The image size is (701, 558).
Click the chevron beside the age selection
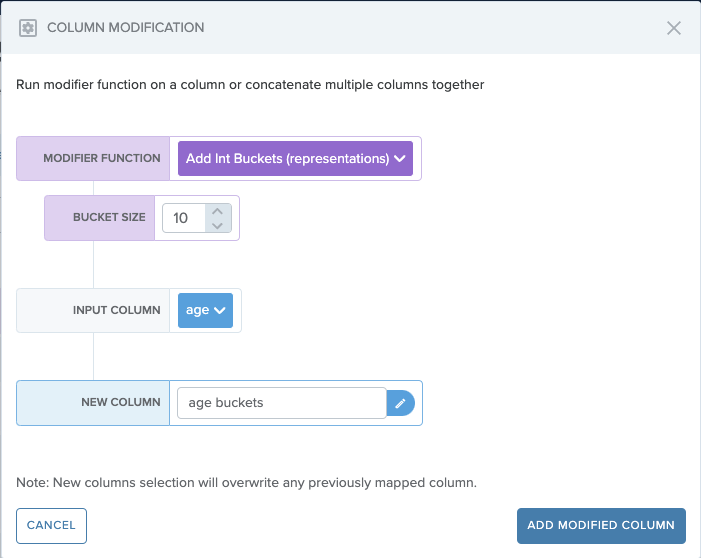pos(220,310)
